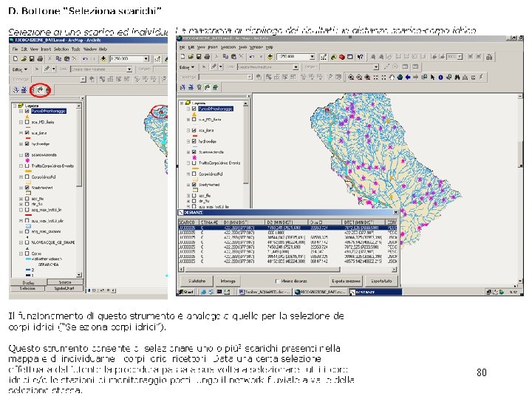
Task: Select Zoom Out tool in right ArcMap window
Action: (359, 78)
